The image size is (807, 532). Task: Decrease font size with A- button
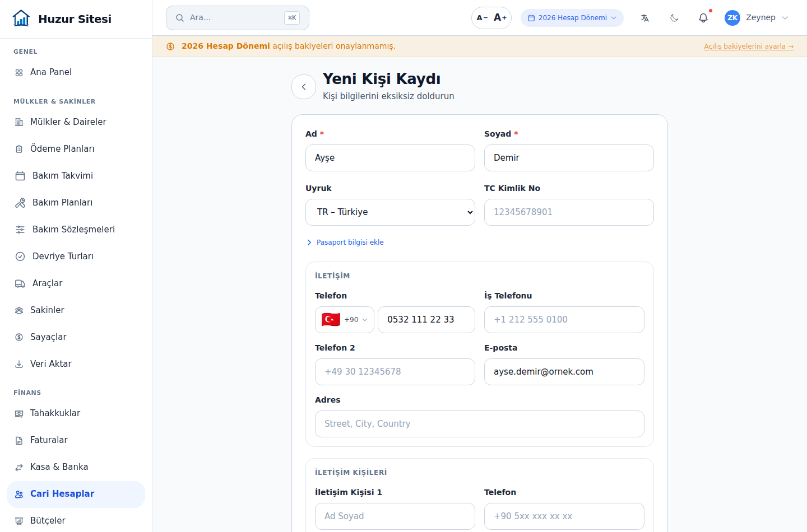point(482,18)
